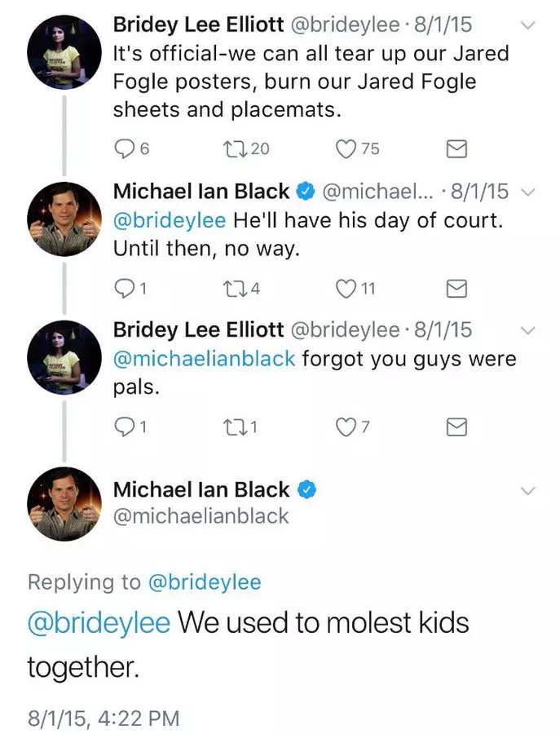Like the tweet with 7 likes

(x=346, y=427)
